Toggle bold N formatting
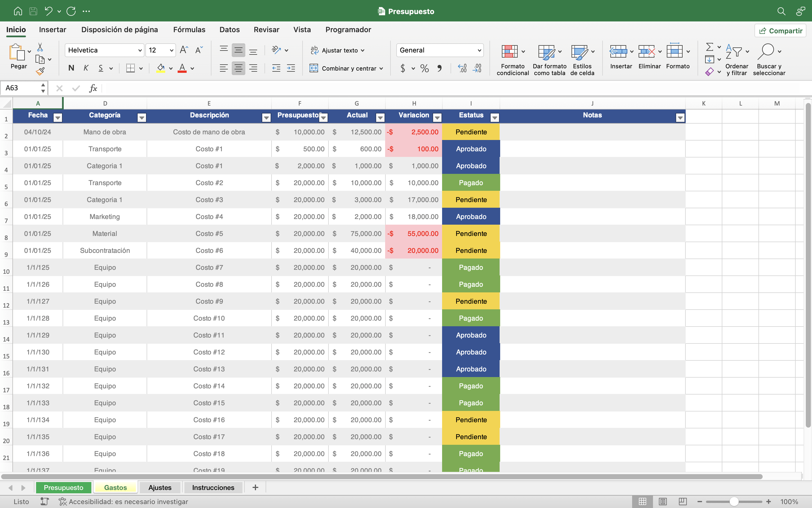 coord(71,68)
